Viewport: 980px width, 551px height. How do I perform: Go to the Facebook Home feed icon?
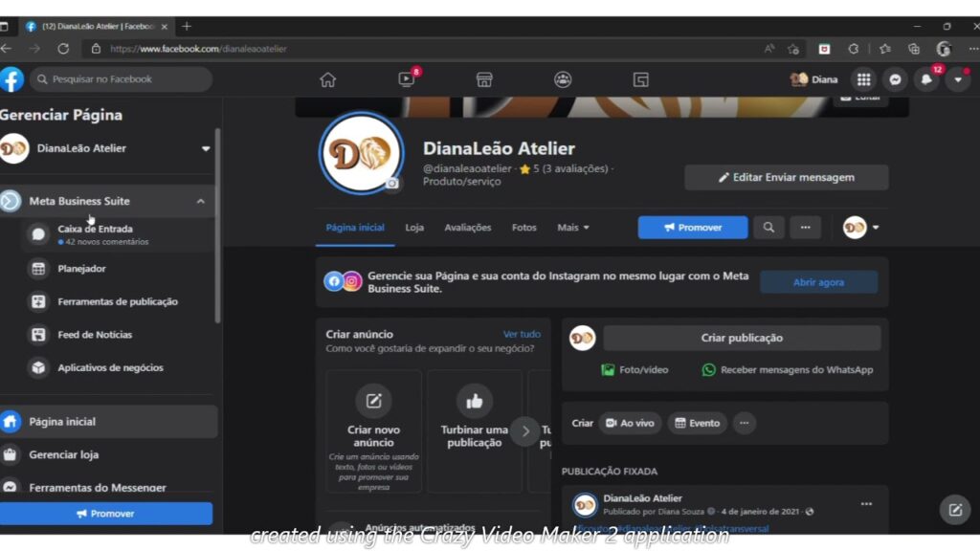(327, 79)
